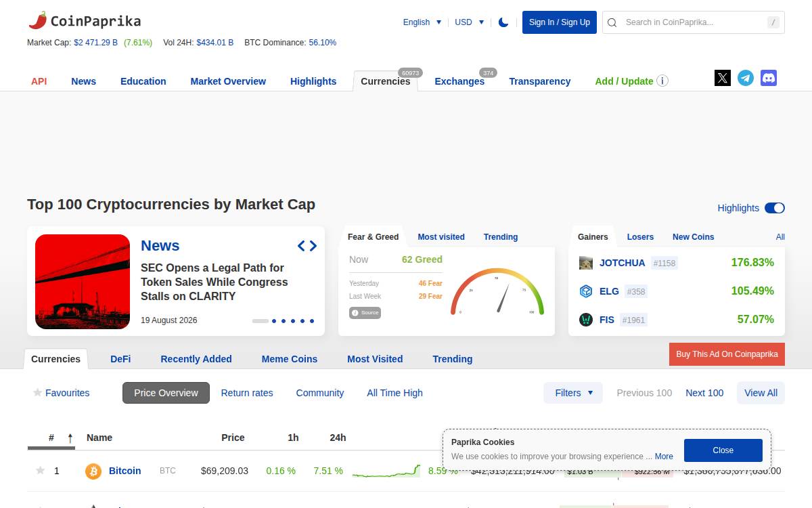812x508 pixels.
Task: Switch to the Losers tab
Action: tap(640, 237)
